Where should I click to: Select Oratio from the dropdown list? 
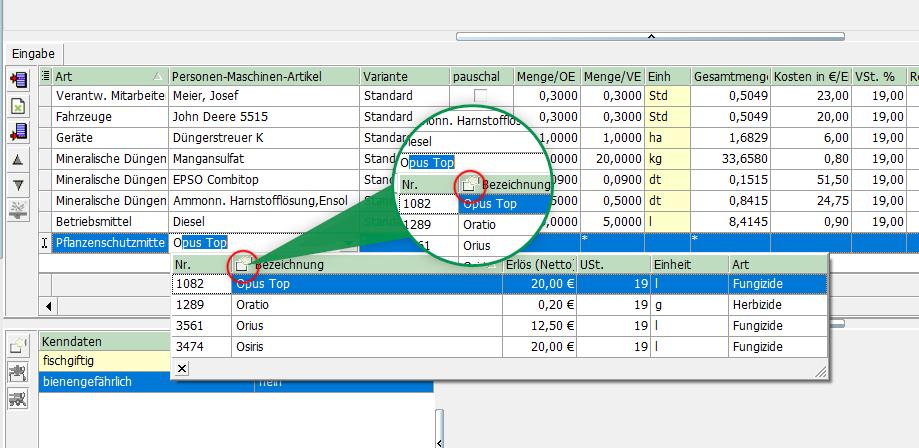[x=253, y=305]
